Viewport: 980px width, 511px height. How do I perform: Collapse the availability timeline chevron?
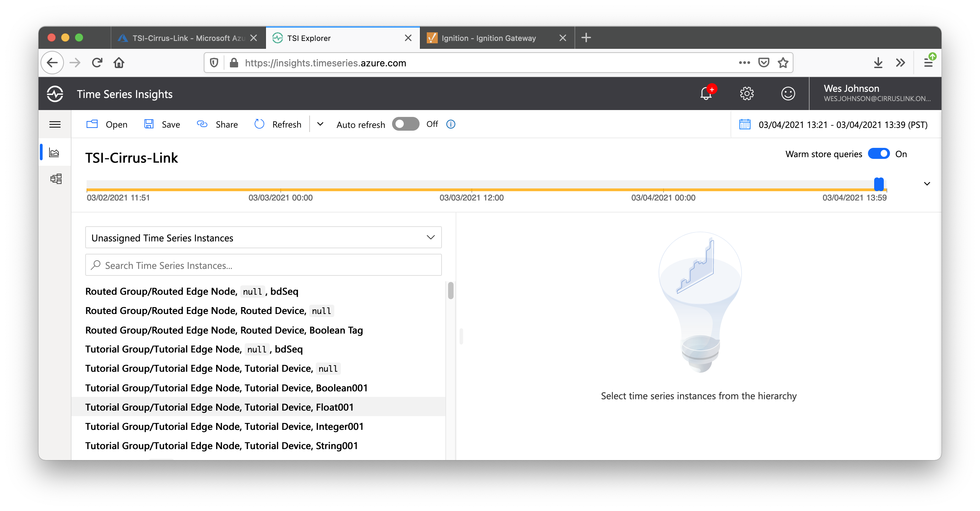click(927, 184)
